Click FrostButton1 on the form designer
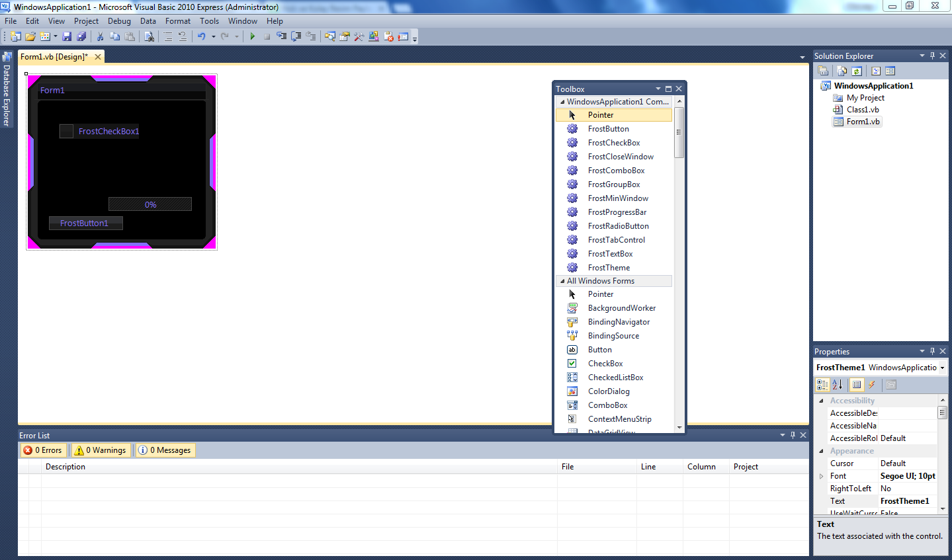The image size is (952, 560). coord(86,223)
